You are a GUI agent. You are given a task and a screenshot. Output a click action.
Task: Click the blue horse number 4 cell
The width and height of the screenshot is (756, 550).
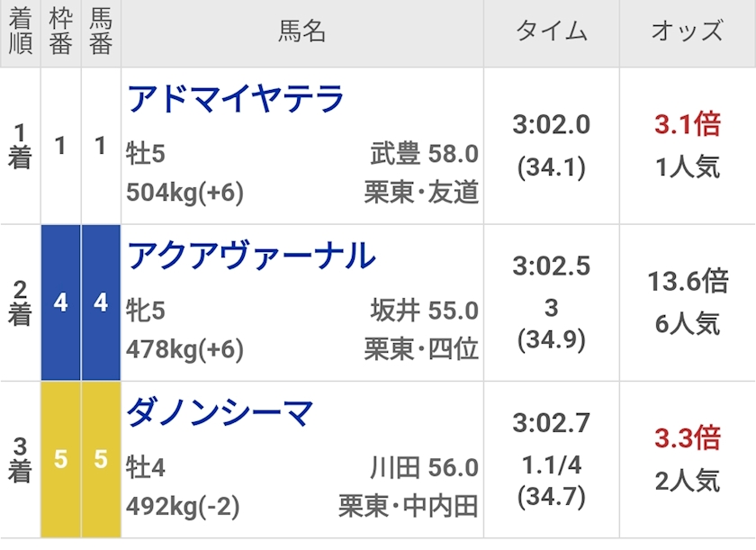click(101, 302)
